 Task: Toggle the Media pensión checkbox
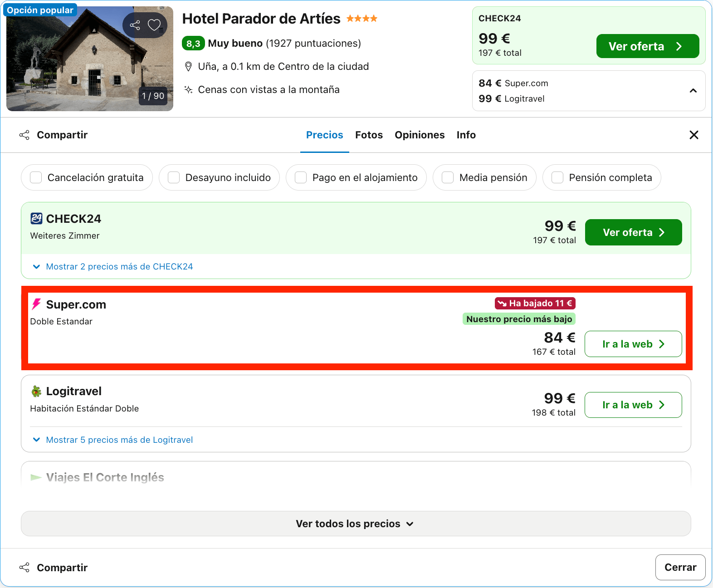pos(448,177)
